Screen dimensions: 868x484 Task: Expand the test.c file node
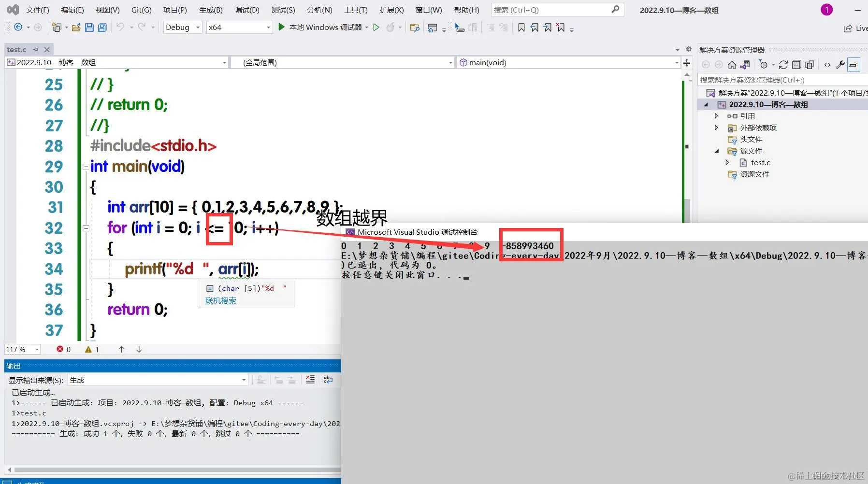coord(727,163)
